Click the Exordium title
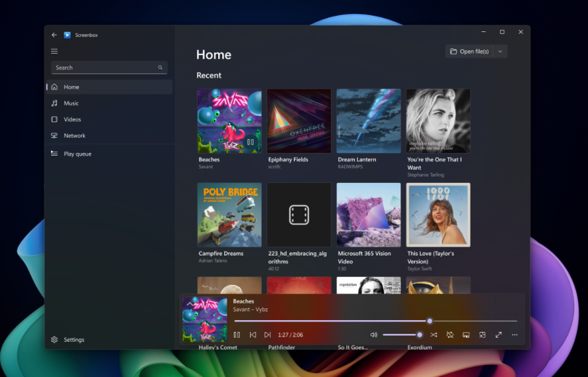The image size is (588, 377). [x=419, y=348]
